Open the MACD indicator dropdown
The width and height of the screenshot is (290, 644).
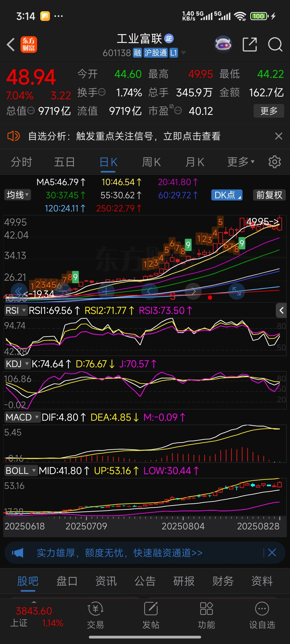coord(23,417)
